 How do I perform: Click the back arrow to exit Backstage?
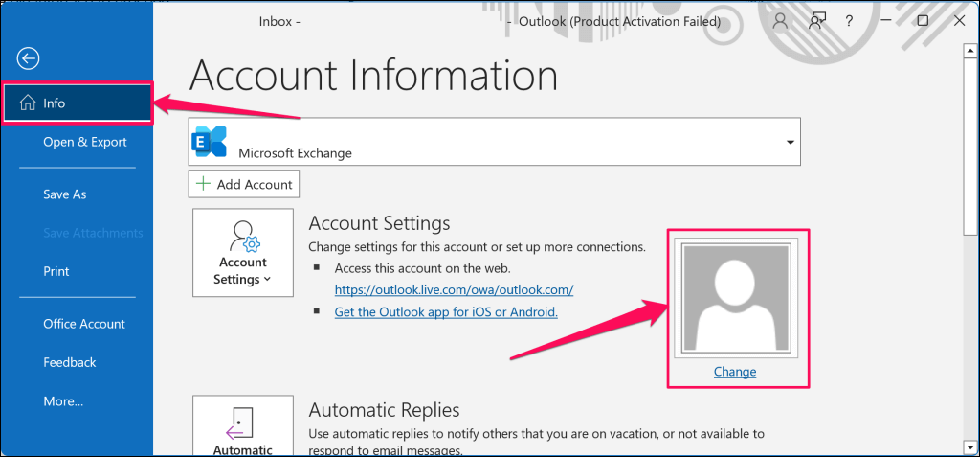point(28,59)
